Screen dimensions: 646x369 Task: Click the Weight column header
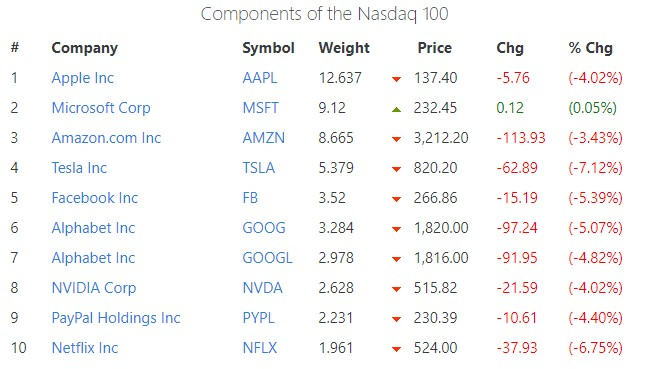pos(344,48)
